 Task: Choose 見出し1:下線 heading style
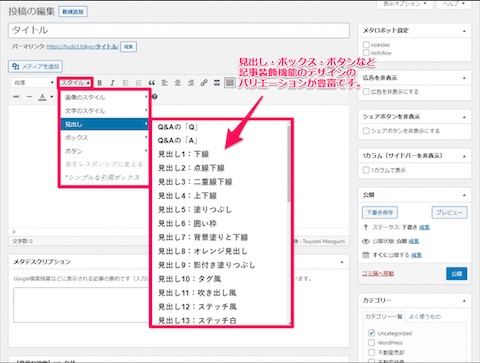pos(183,154)
